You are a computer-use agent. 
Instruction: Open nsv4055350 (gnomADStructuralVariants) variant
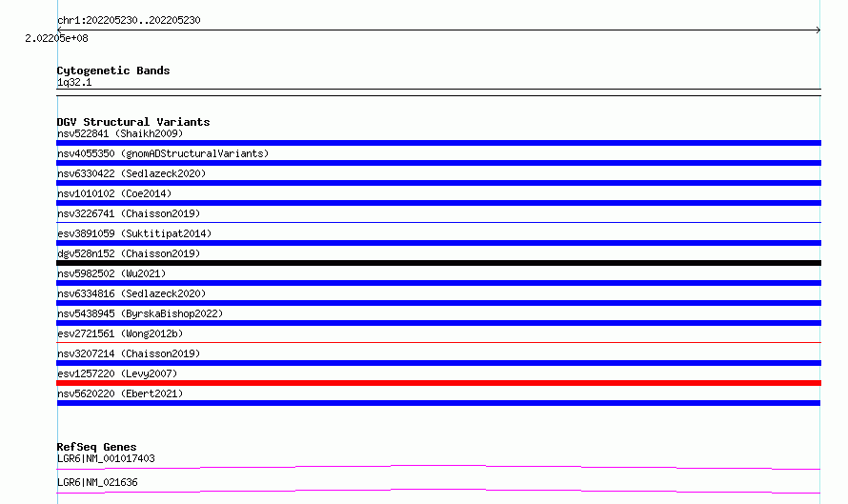[163, 153]
